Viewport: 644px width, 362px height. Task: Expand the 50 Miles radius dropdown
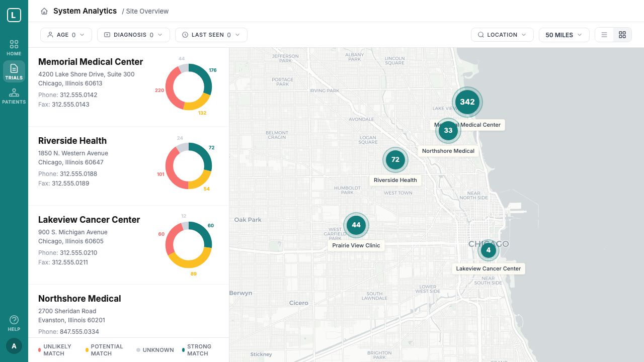pyautogui.click(x=563, y=35)
